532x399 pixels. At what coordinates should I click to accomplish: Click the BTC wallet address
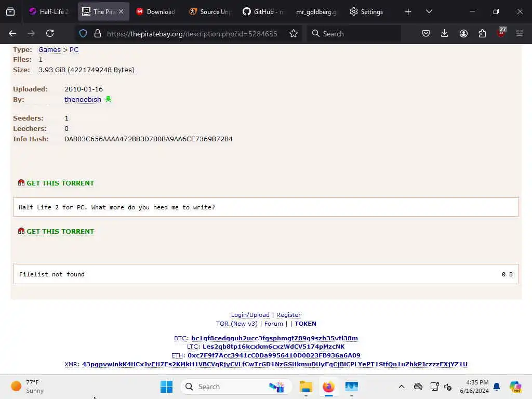point(274,338)
